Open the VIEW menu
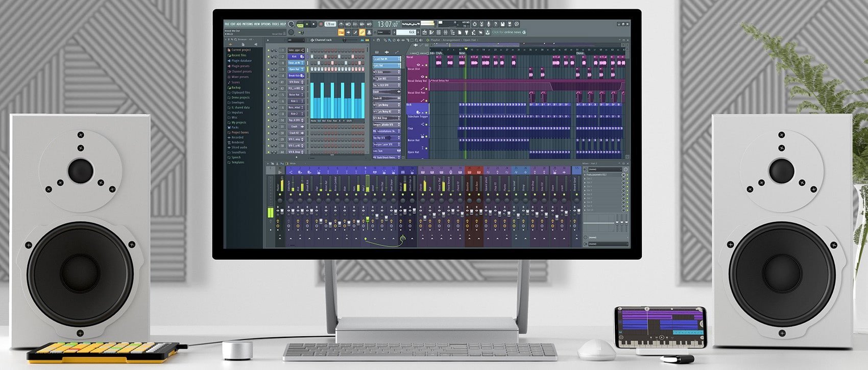 (x=257, y=24)
